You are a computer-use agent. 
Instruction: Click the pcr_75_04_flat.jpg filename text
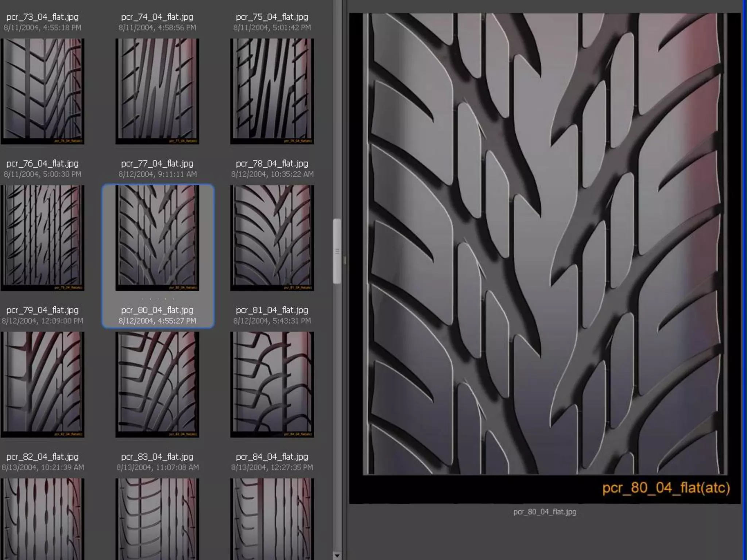click(x=272, y=17)
